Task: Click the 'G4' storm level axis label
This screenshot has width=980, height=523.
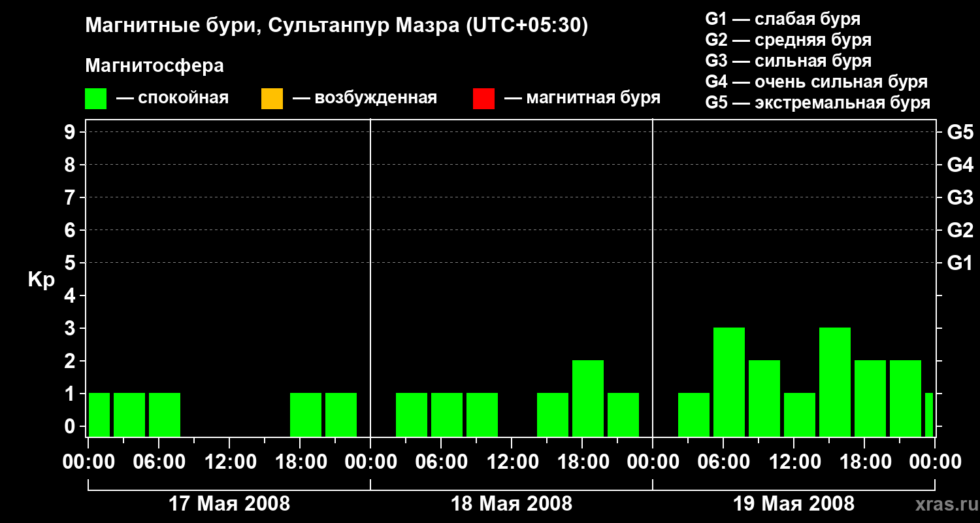Action: click(960, 165)
